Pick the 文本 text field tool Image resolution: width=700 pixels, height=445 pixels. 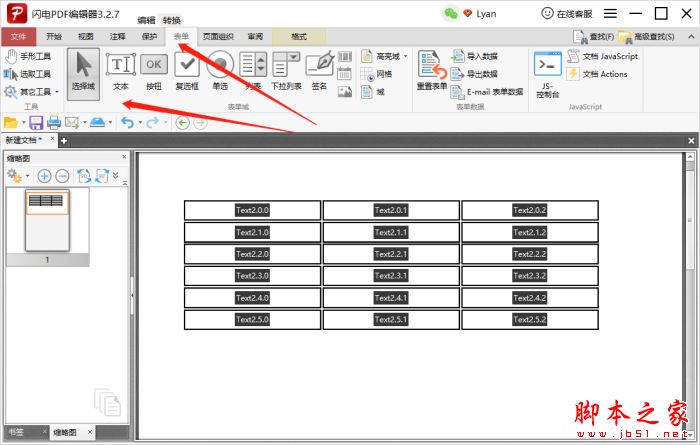coord(121,71)
